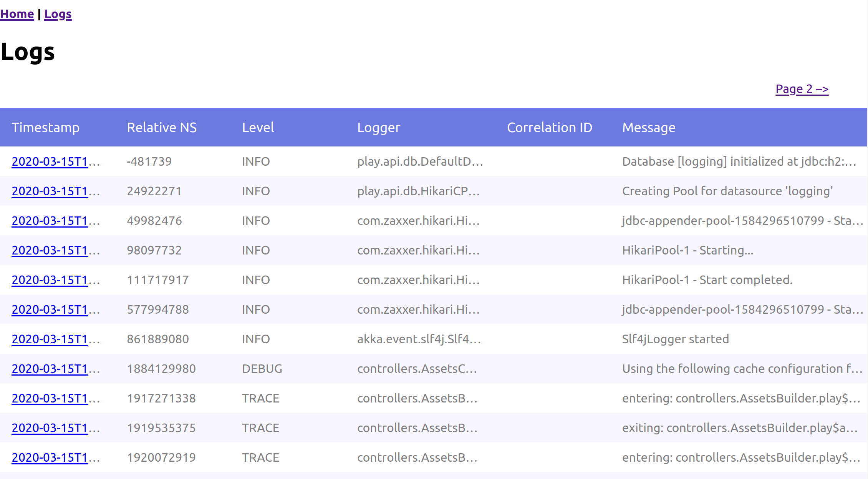Click the 'Database [logging] initialized' message
868x479 pixels.
(x=739, y=161)
